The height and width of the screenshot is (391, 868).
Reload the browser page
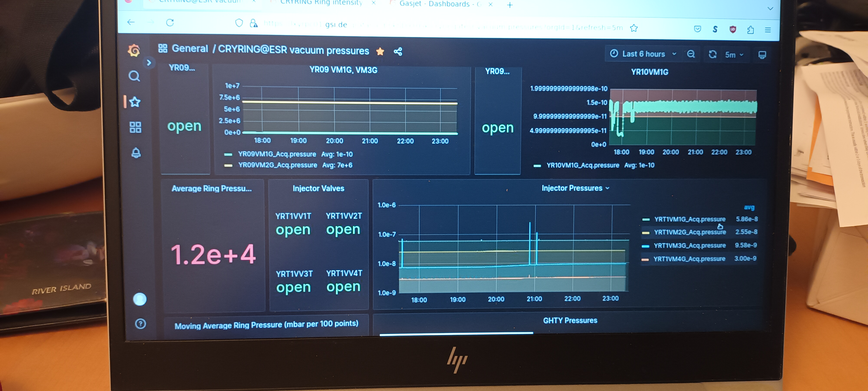[170, 23]
